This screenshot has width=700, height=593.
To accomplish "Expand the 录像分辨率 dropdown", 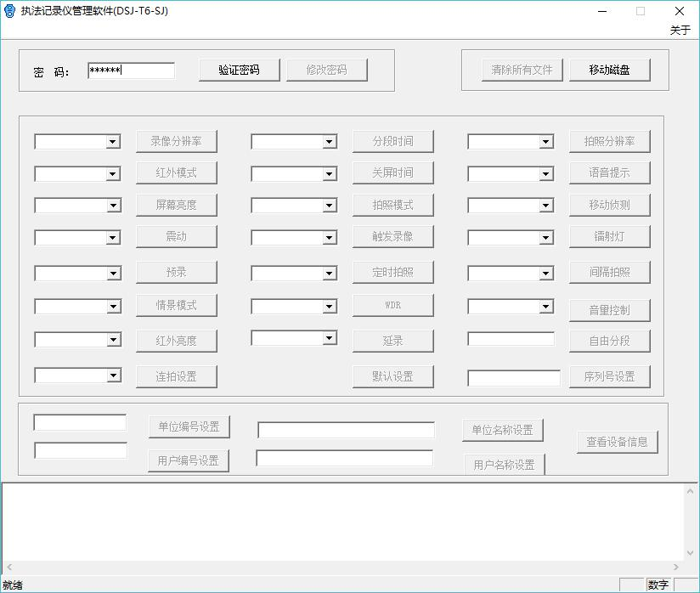I will [x=113, y=142].
